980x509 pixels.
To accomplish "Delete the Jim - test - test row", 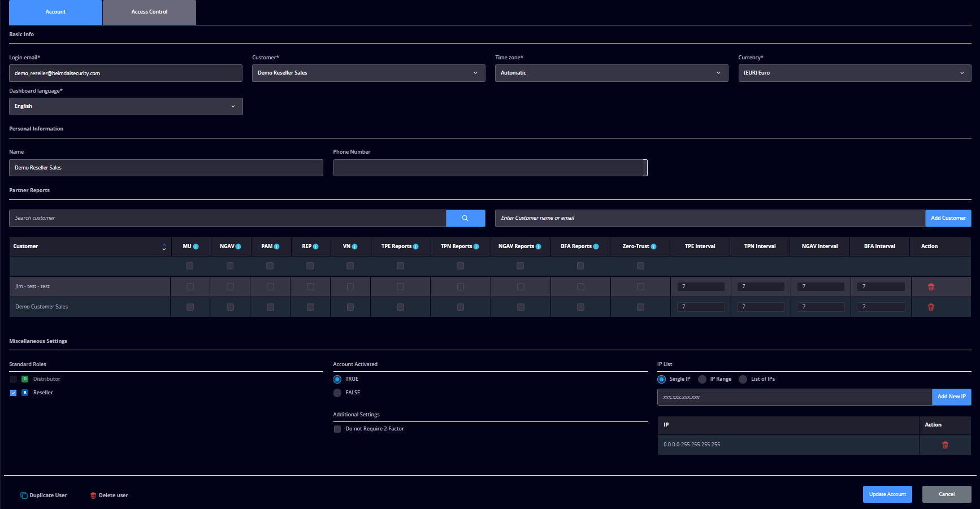I will (931, 287).
